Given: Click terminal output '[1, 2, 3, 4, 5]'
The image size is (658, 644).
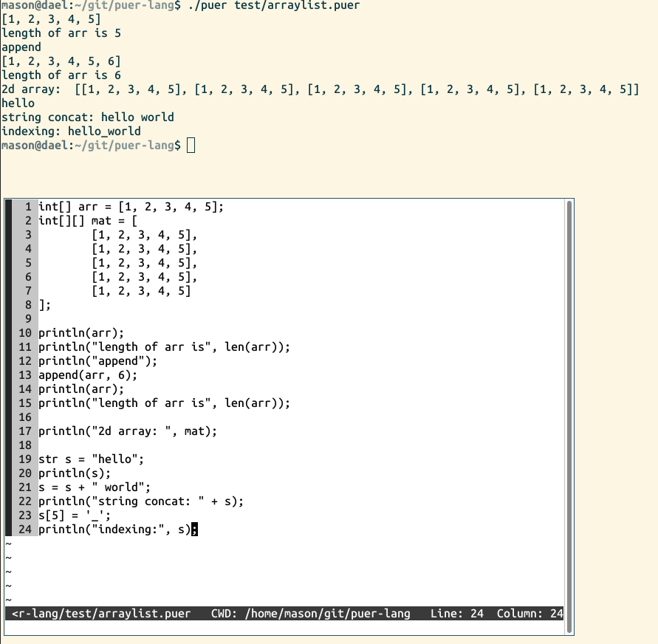Looking at the screenshot, I should (x=51, y=19).
